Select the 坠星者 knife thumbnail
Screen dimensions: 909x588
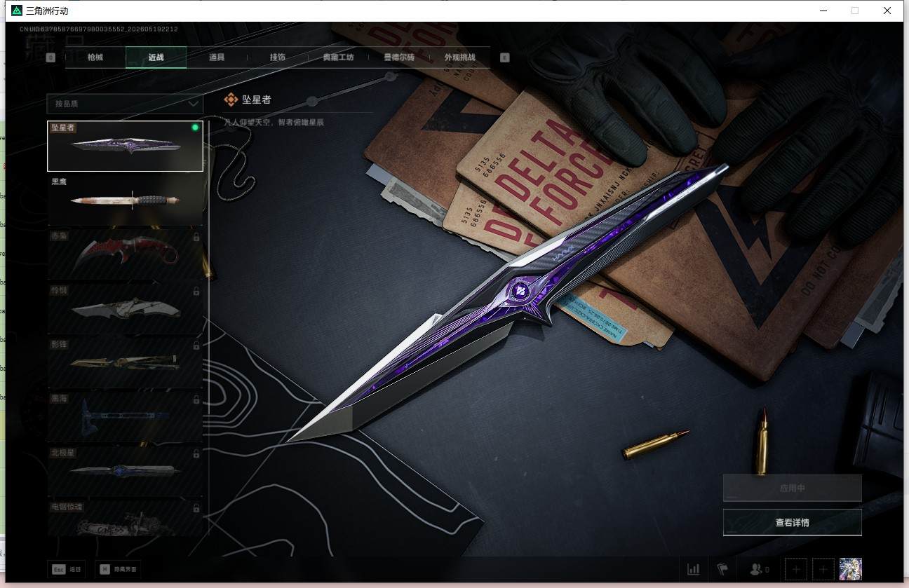tap(125, 146)
